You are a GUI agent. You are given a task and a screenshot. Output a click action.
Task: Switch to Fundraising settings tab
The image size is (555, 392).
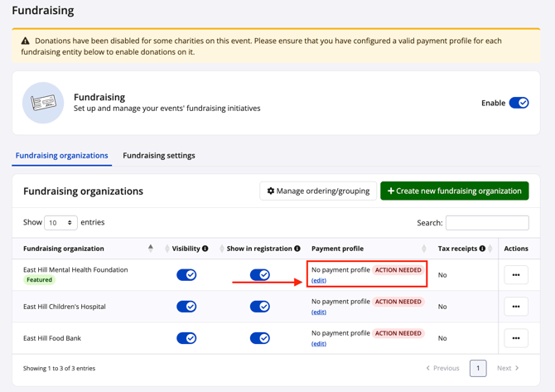coord(159,156)
